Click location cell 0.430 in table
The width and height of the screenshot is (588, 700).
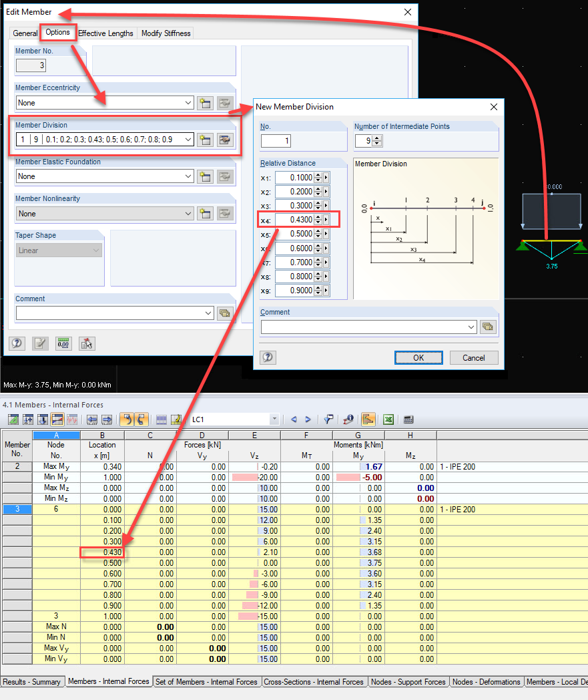(x=102, y=552)
